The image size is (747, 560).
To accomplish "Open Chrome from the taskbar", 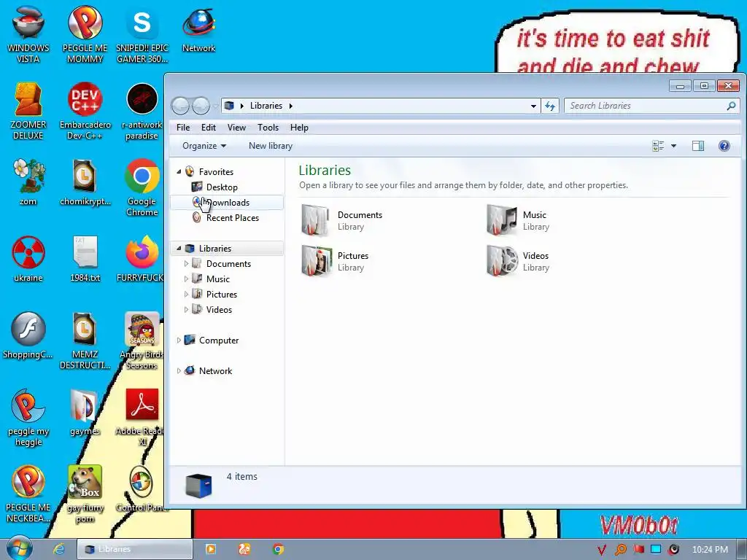I will click(x=278, y=549).
